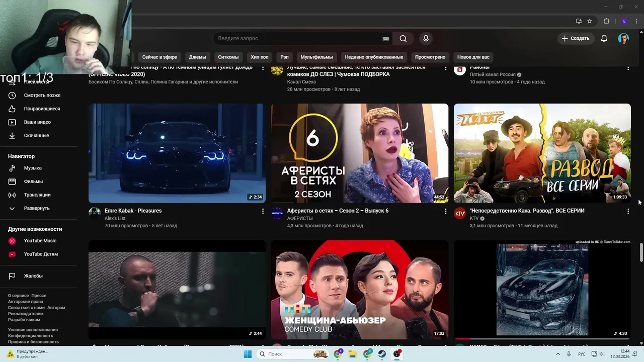This screenshot has width=644, height=362.
Task: Click the Авторские права footer link
Action: [x=26, y=302]
